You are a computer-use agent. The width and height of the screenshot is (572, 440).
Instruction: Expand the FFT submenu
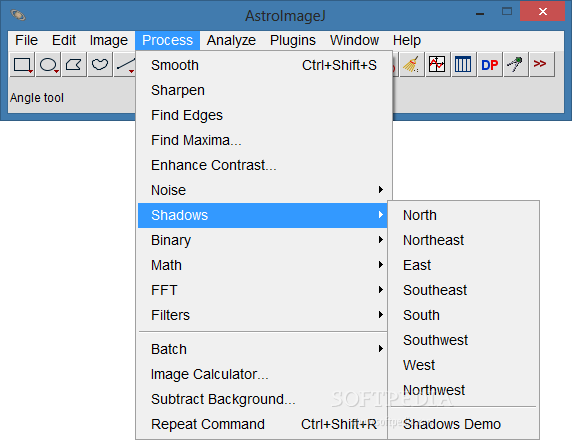pyautogui.click(x=263, y=290)
